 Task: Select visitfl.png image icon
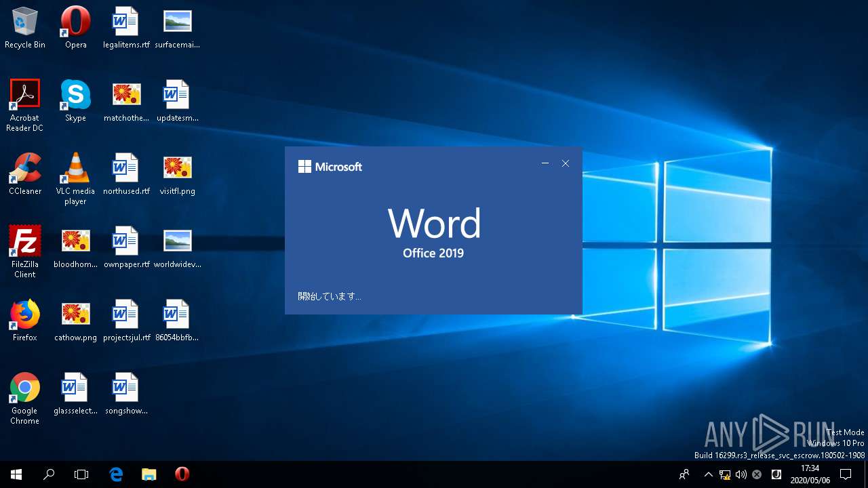[x=177, y=174]
